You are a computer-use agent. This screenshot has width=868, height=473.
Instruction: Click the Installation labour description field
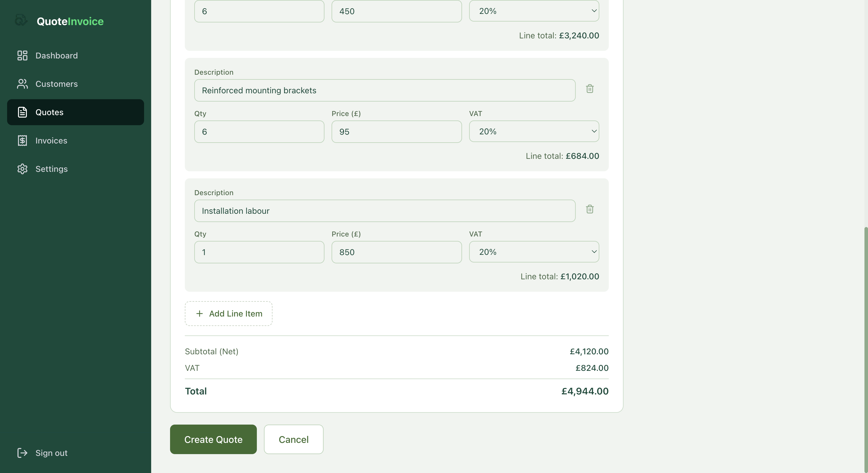pyautogui.click(x=384, y=211)
